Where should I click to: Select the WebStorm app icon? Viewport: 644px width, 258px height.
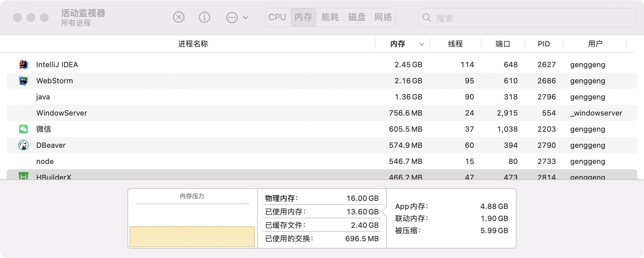[x=23, y=81]
